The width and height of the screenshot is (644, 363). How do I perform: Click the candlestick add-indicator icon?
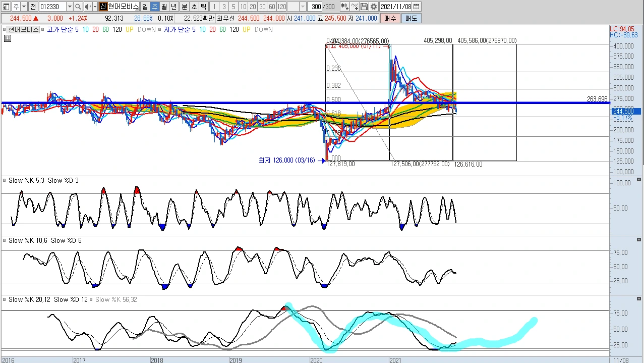click(345, 7)
